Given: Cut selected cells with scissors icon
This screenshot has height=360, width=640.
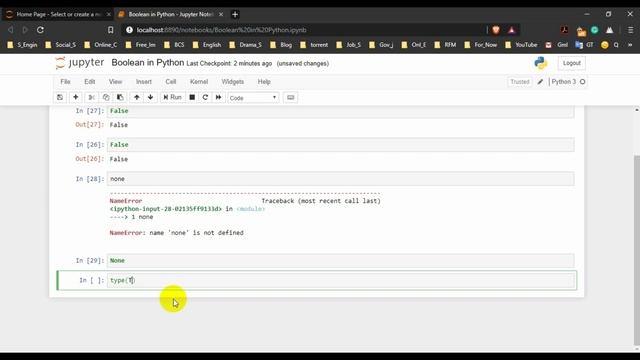Looking at the screenshot, I should coord(91,98).
